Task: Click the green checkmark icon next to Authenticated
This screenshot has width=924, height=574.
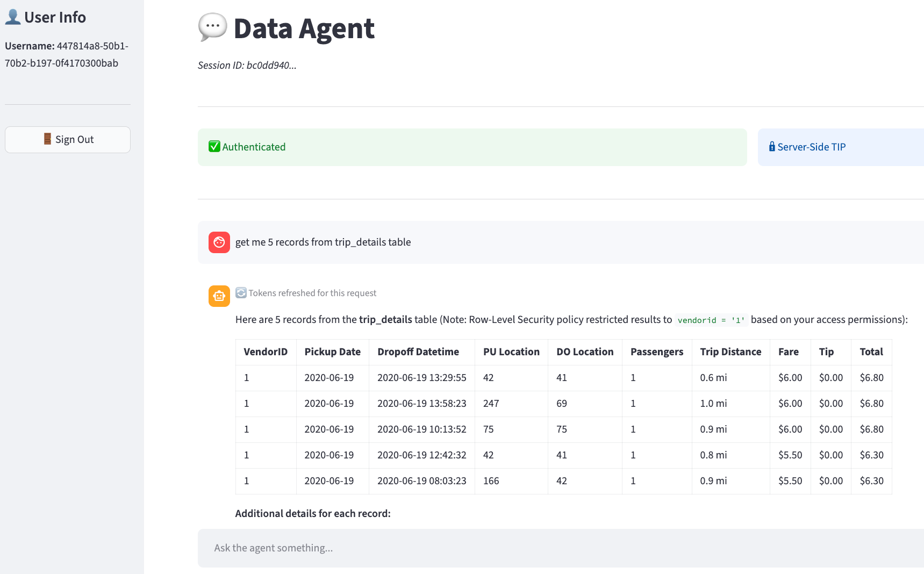Action: 214,147
